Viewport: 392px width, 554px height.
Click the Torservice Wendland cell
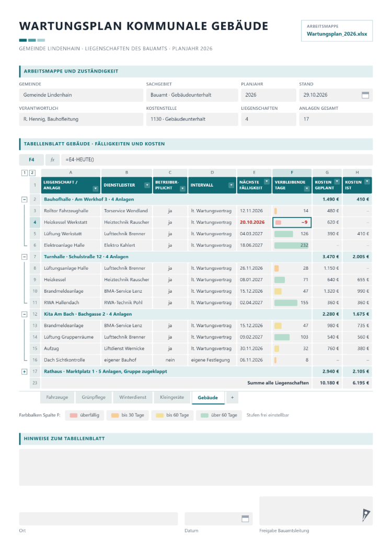126,211
